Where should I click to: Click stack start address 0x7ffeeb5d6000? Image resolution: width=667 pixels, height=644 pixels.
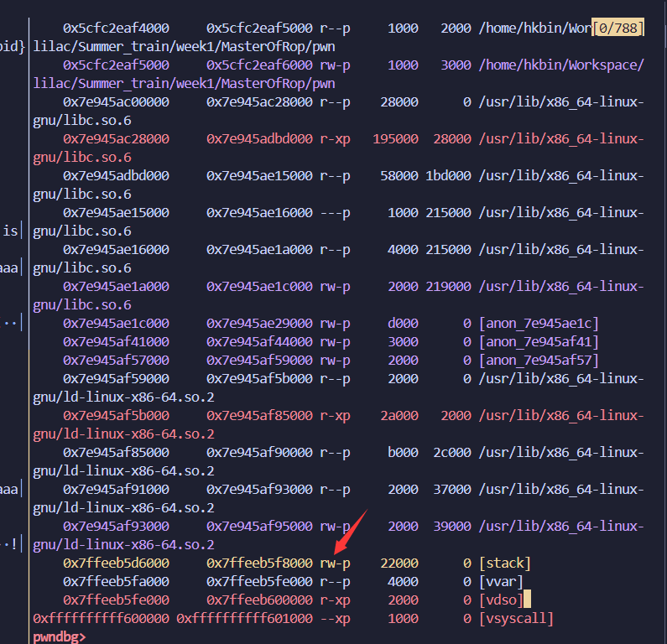tap(116, 563)
